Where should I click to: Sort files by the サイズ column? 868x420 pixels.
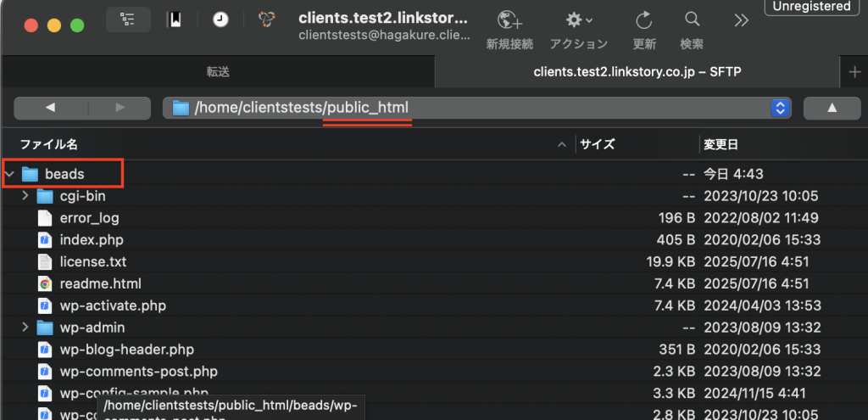click(598, 144)
